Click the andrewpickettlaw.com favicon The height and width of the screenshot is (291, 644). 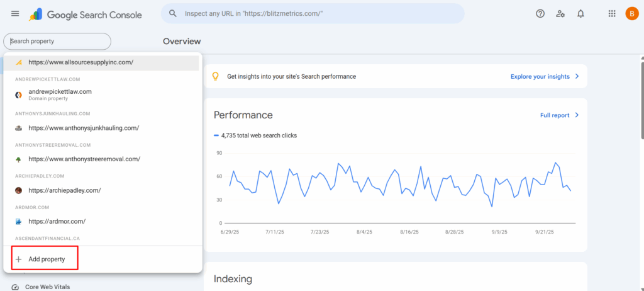tap(18, 94)
